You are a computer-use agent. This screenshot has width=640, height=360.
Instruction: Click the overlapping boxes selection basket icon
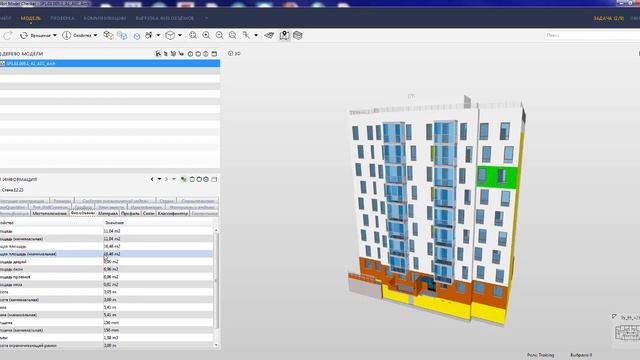pyautogui.click(x=108, y=36)
